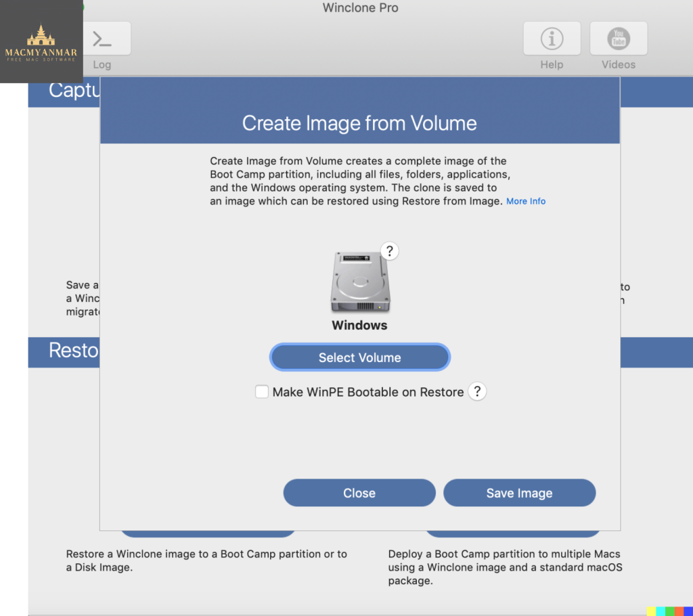Enable Make WinPE Bootable on Restore checkbox
693x616 pixels.
click(262, 391)
